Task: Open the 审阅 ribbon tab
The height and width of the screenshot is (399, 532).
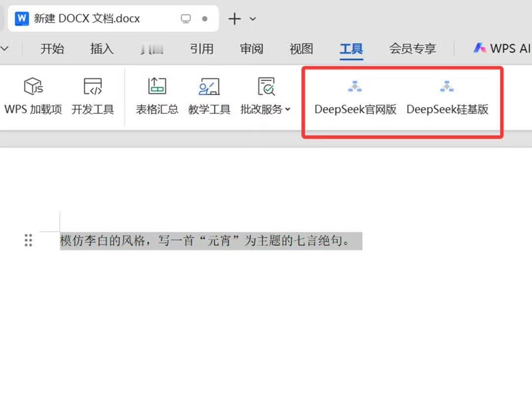Action: pyautogui.click(x=251, y=48)
